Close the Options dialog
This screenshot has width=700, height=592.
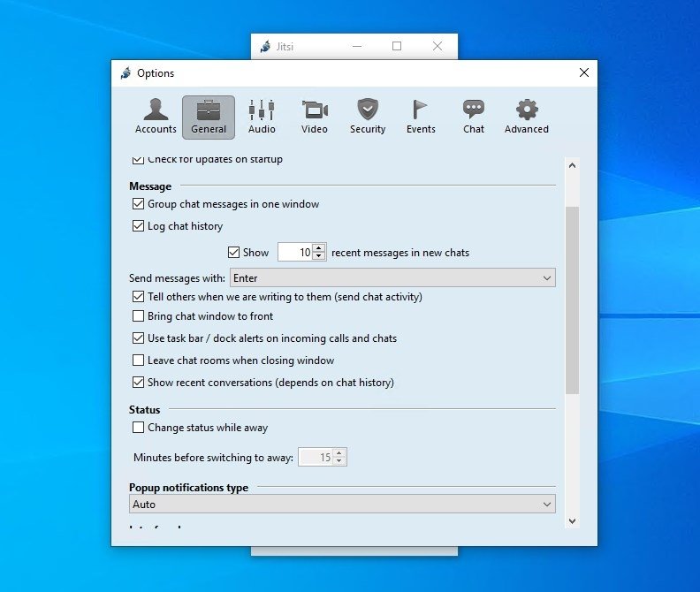pos(584,72)
